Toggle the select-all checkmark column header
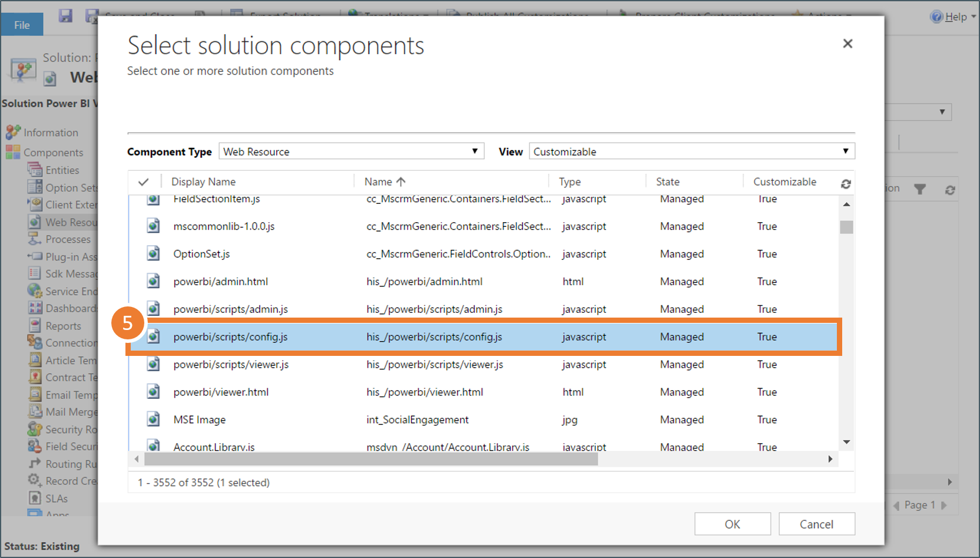Screen dimensions: 980x558 (x=144, y=181)
